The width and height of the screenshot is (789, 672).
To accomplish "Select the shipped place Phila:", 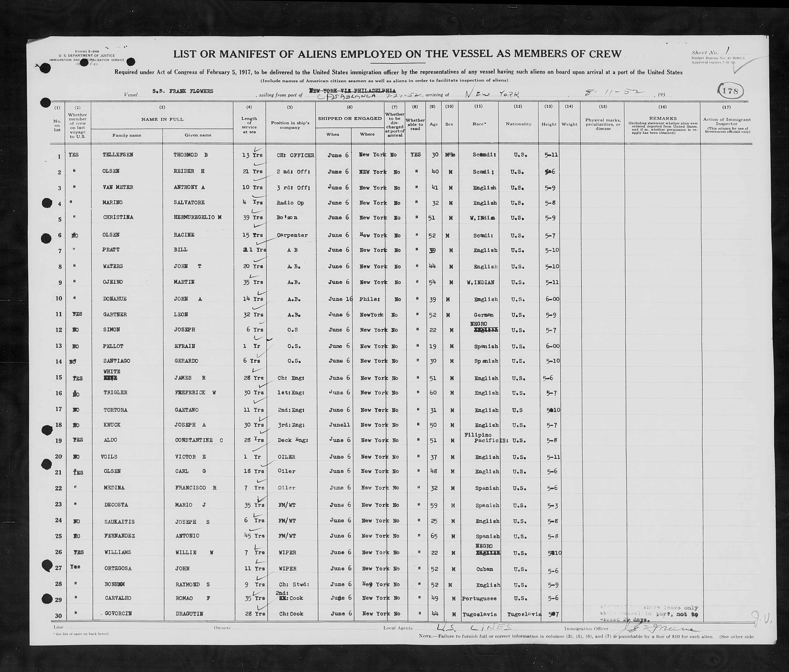I will point(369,299).
